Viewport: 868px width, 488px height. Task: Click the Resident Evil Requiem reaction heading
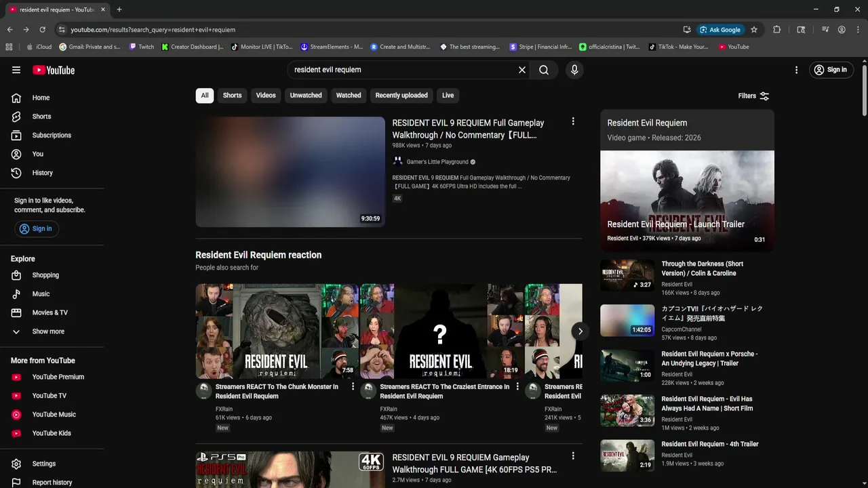(x=258, y=255)
